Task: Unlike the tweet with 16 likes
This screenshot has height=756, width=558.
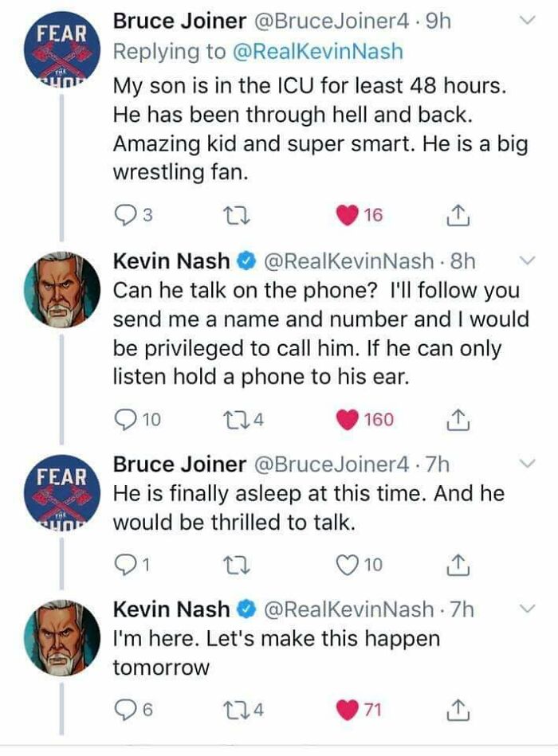Action: coord(348,216)
